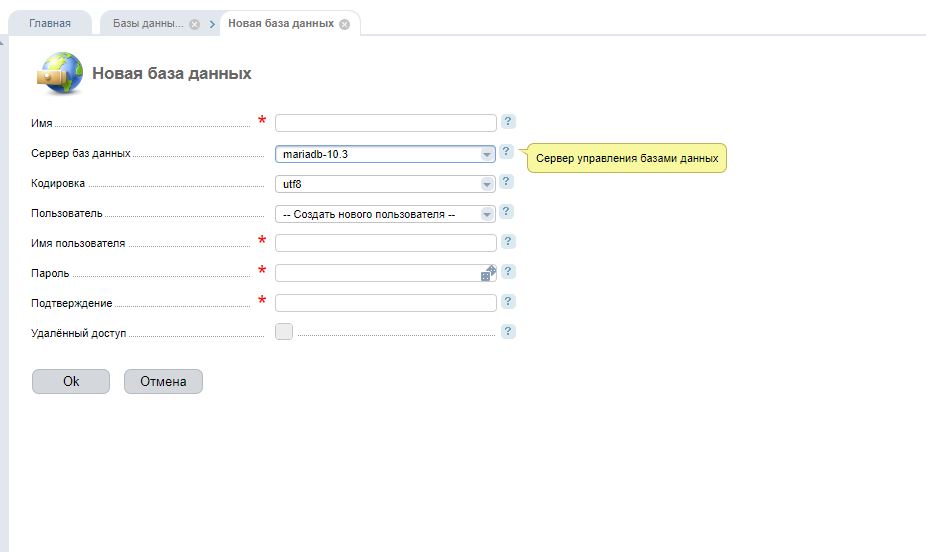Switch to the Главная tab

click(x=50, y=23)
